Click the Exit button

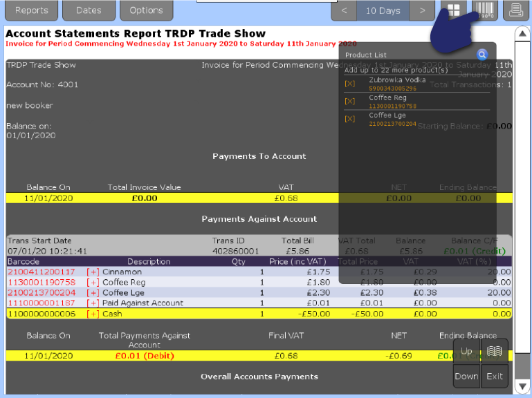pyautogui.click(x=495, y=376)
